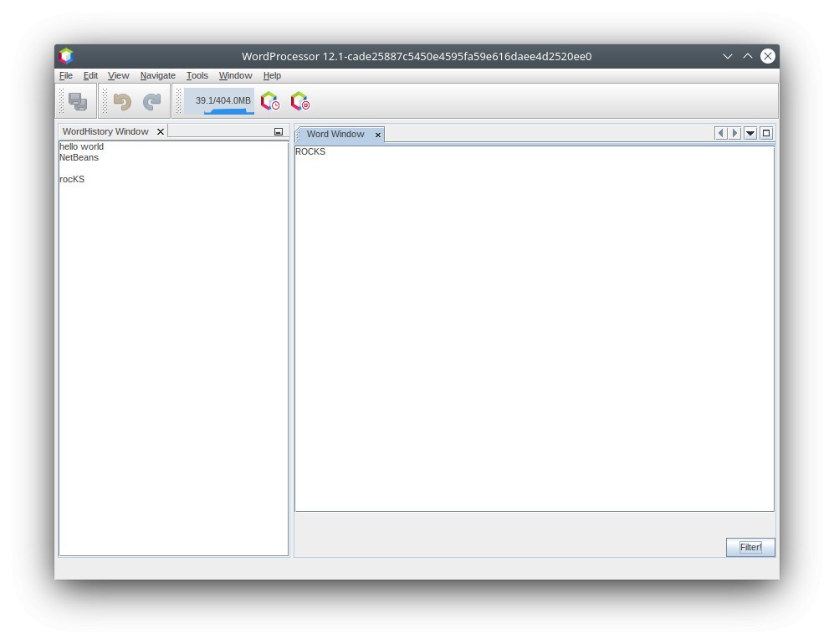Viewport: 834px width, 644px height.
Task: Click the Redo arrow icon
Action: point(152,101)
